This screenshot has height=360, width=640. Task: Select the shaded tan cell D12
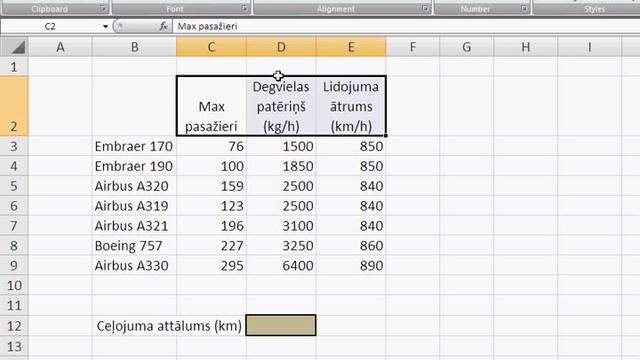tap(281, 325)
